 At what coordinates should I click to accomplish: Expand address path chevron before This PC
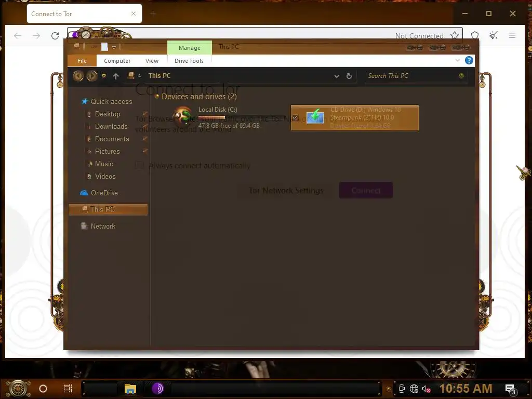tap(139, 76)
